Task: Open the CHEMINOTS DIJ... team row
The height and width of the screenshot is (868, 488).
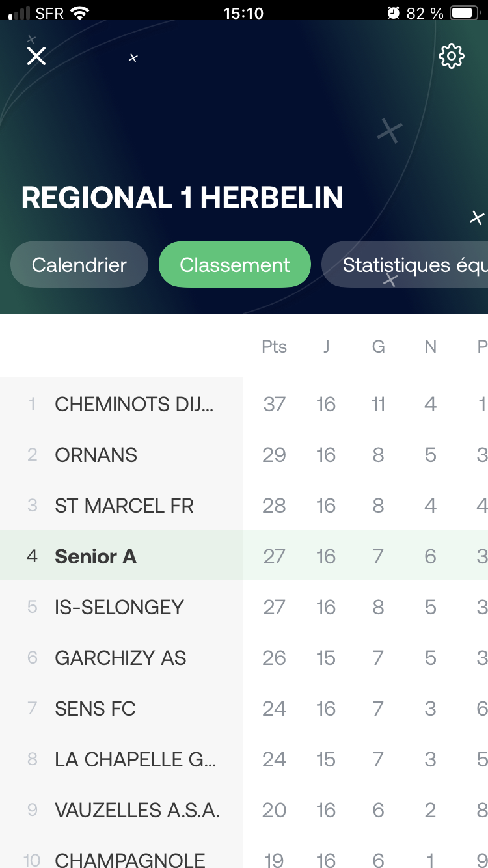Action: click(134, 404)
